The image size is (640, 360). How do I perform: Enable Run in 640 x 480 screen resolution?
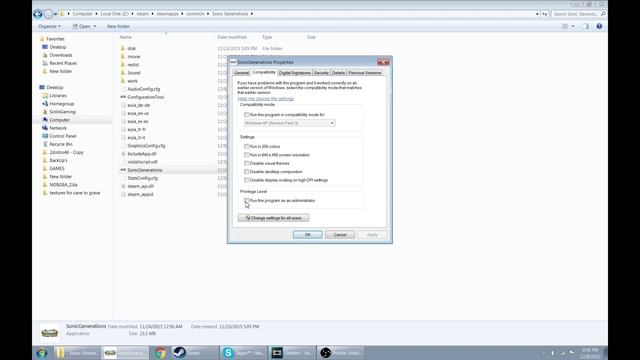(x=247, y=155)
